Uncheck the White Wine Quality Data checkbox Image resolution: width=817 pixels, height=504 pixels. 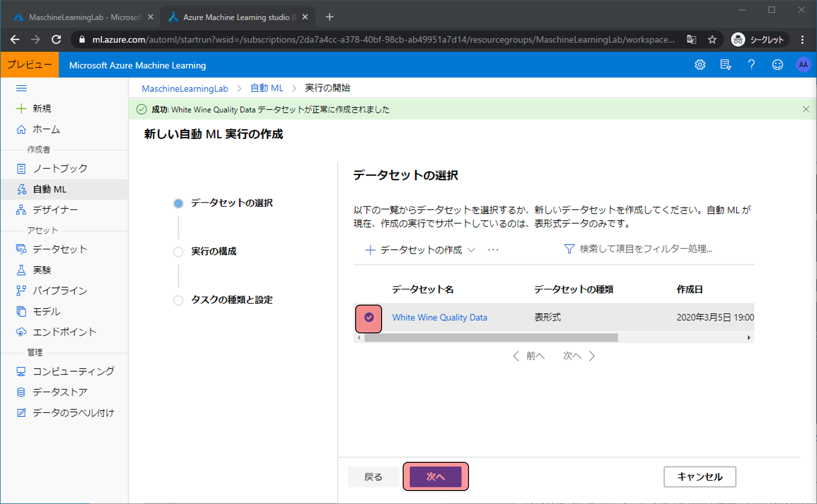(x=369, y=318)
